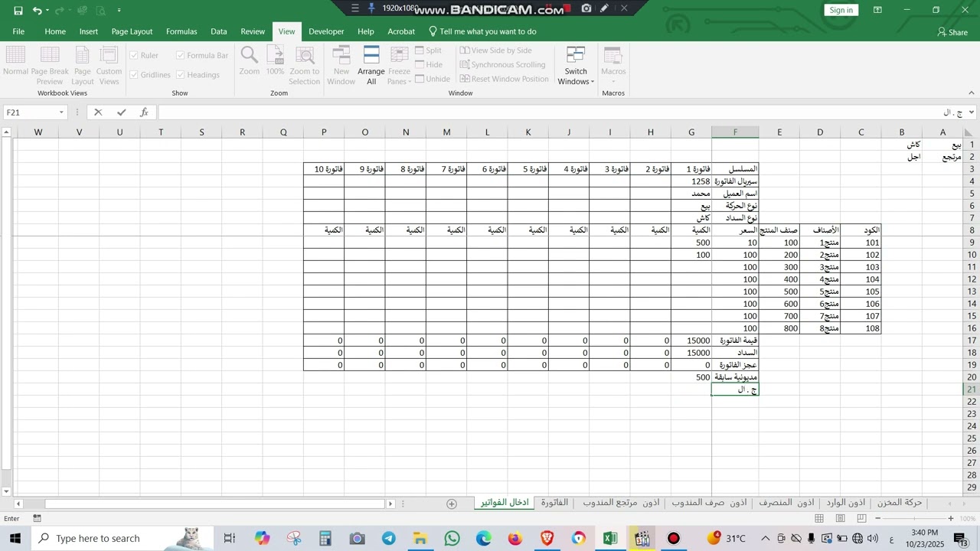Screen dimensions: 980x551
Task: Click the Share button
Action: point(952,32)
